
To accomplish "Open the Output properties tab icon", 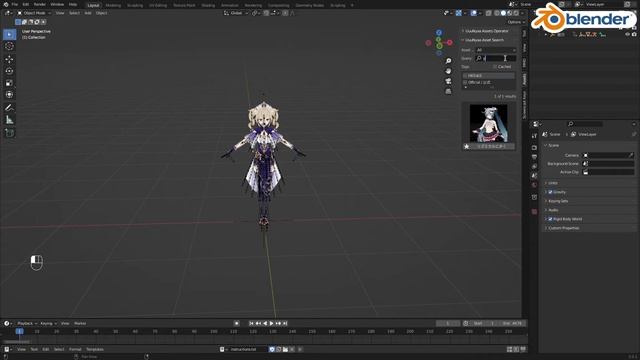I will click(534, 157).
